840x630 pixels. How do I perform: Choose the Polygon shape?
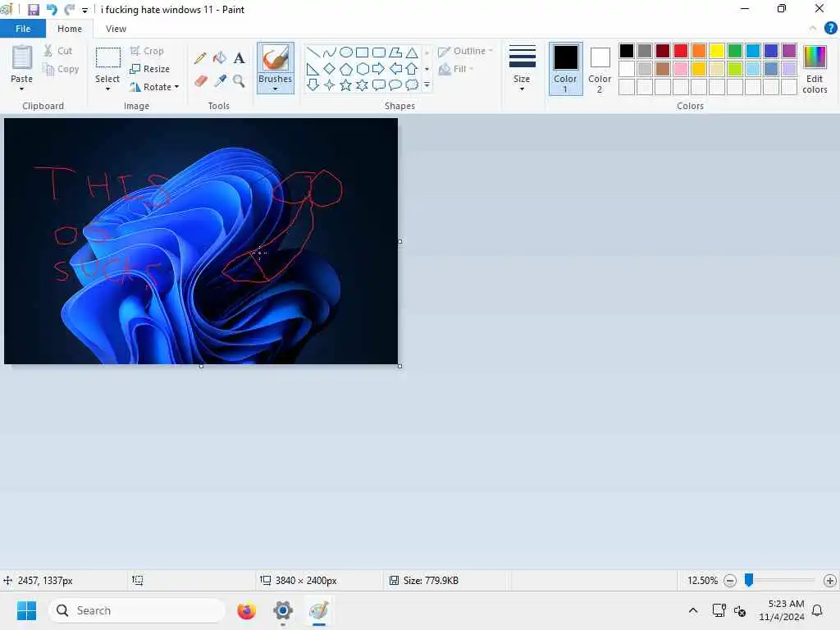tap(395, 52)
